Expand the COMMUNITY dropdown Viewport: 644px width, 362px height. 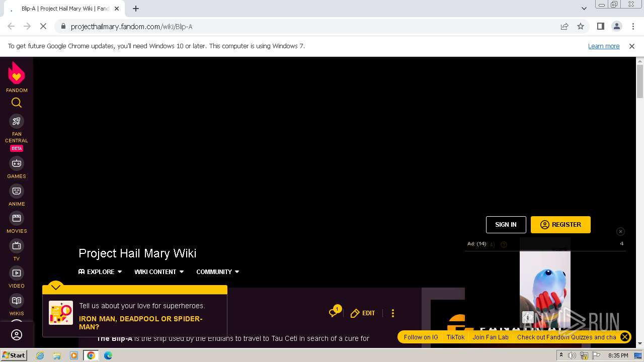point(217,271)
